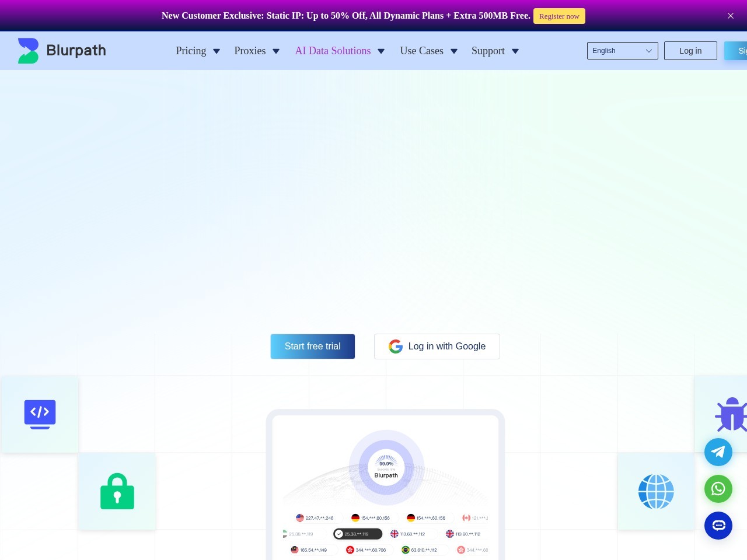The height and width of the screenshot is (560, 747).
Task: Open the live chat widget
Action: (x=718, y=526)
